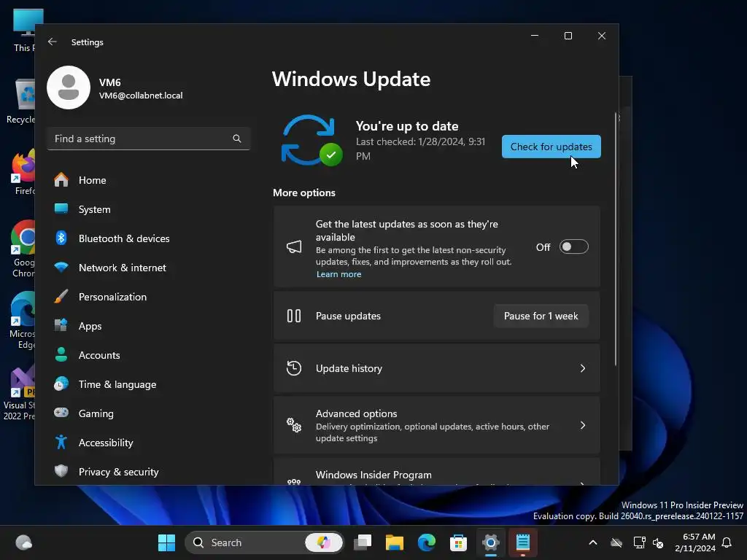Click the Pause updates icon
Screen dimensions: 747x560
coord(294,316)
